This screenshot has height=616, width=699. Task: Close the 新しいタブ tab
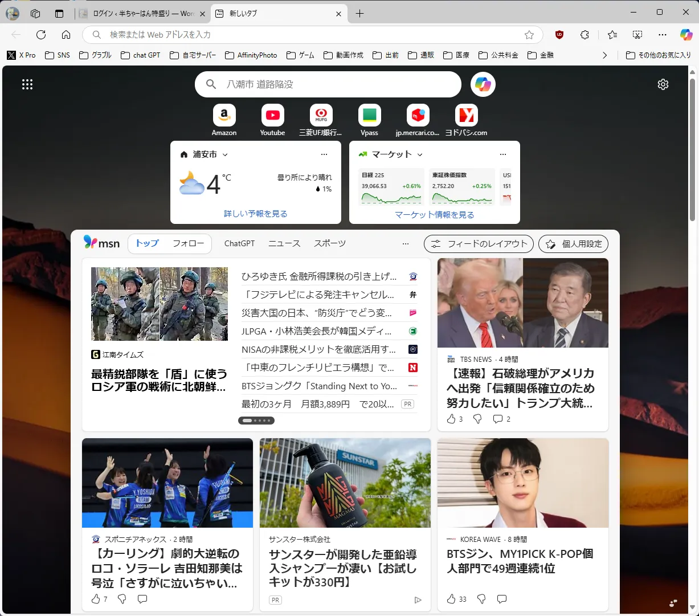click(x=339, y=14)
